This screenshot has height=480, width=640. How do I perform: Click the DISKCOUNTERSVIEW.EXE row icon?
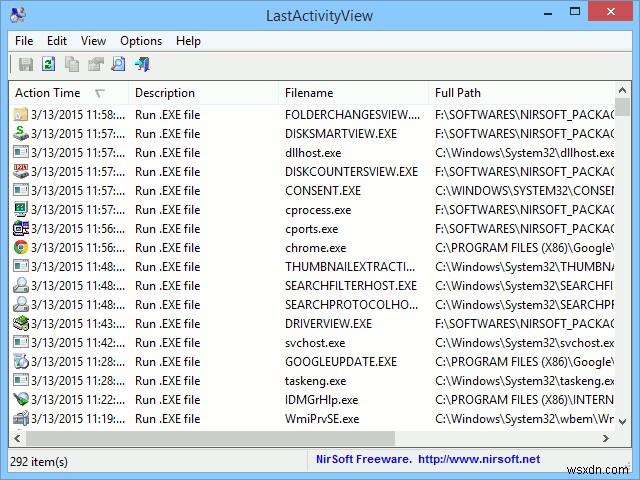point(20,171)
